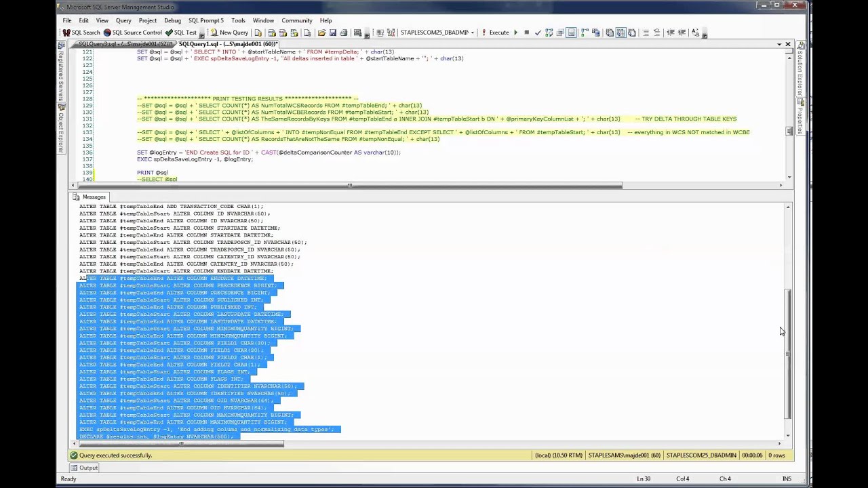This screenshot has width=868, height=488.
Task: Set results to text
Action: point(609,33)
